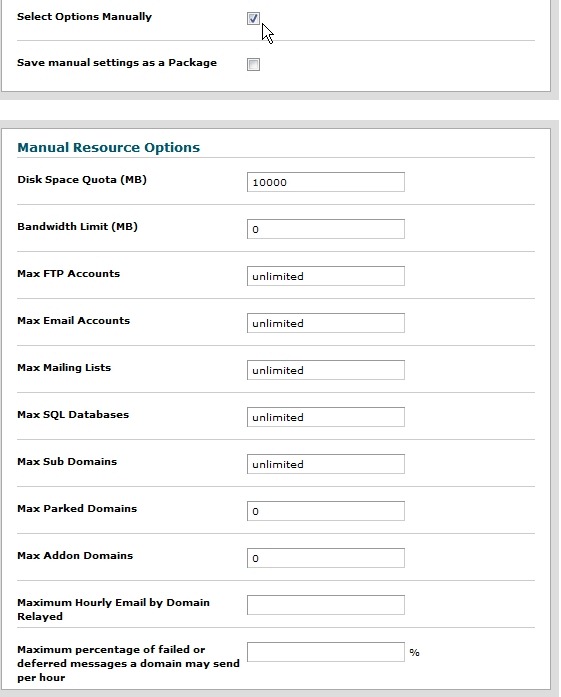Focus the Max Mailing Lists text box
The image size is (561, 697).
tap(326, 370)
